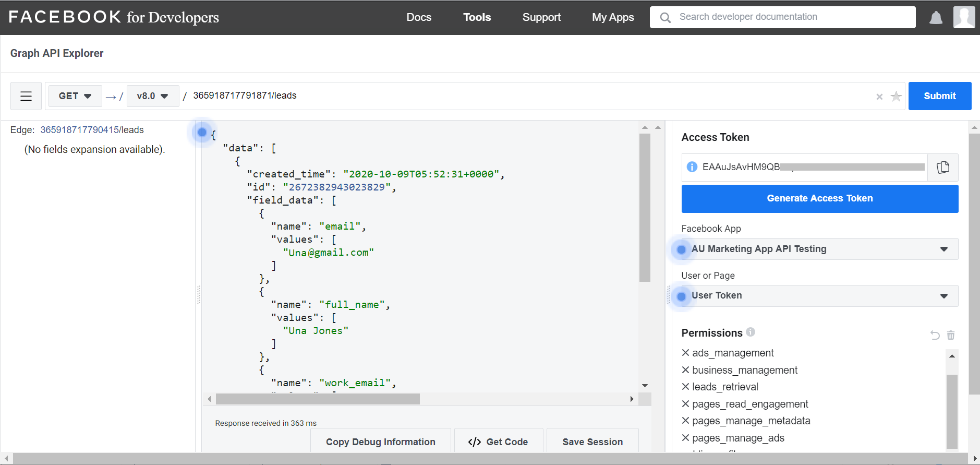Copy the access token to clipboard
This screenshot has height=465, width=980.
tap(942, 168)
